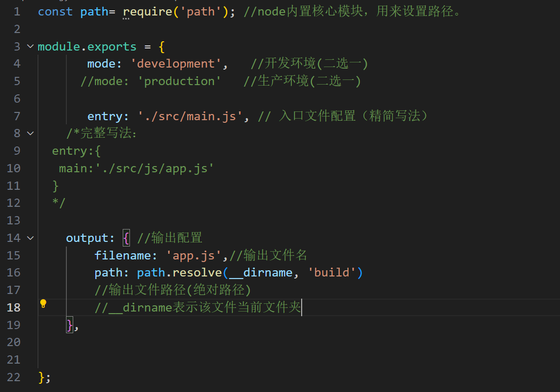Collapse the module.exports code block
This screenshot has width=560, height=392.
point(30,46)
